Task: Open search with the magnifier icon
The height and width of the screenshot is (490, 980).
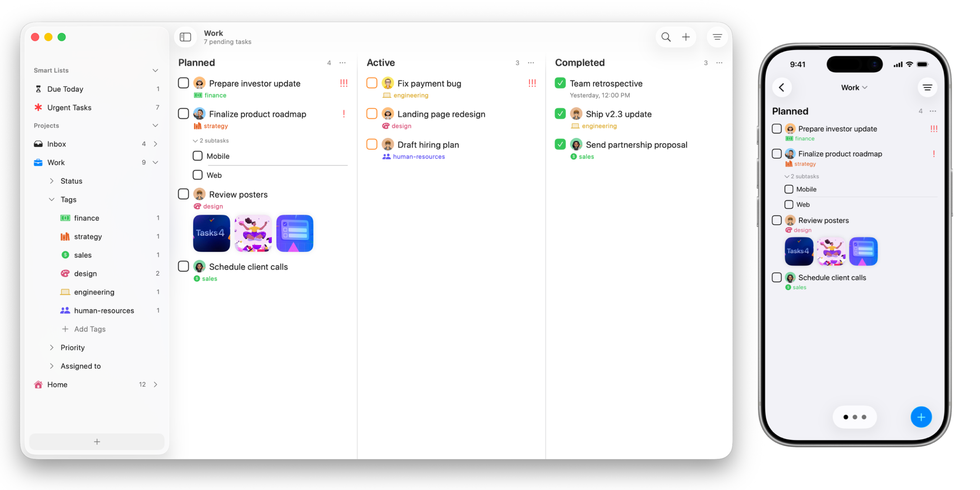Action: click(666, 37)
